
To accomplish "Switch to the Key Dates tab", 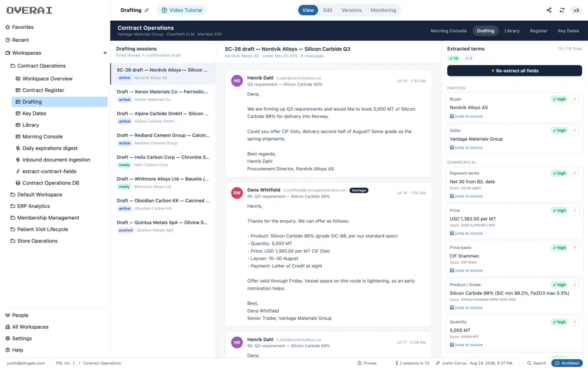I will tap(568, 31).
